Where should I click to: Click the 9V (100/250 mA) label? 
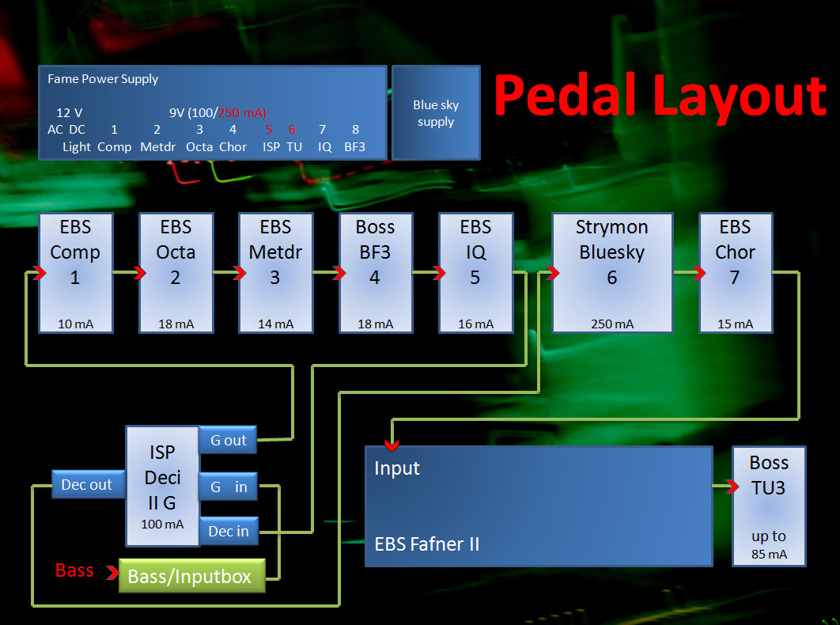coord(218,113)
